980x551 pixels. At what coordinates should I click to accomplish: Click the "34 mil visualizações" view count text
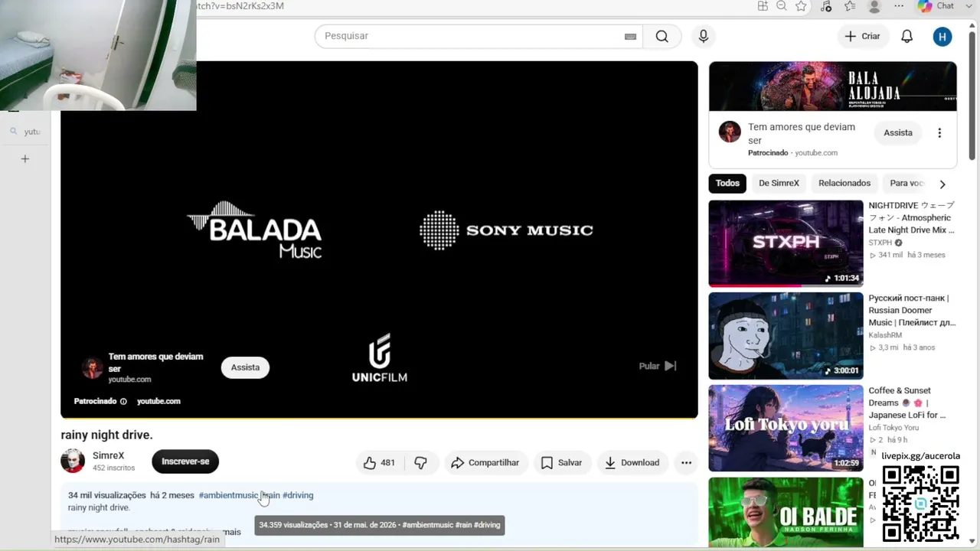pyautogui.click(x=106, y=495)
